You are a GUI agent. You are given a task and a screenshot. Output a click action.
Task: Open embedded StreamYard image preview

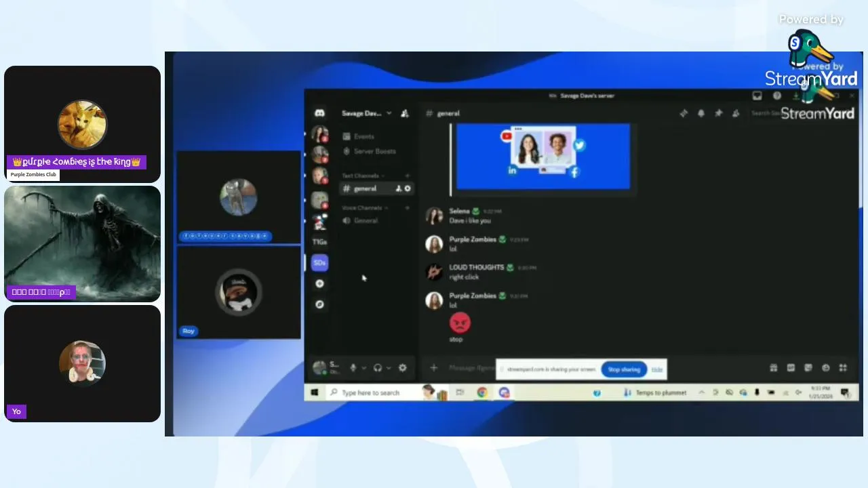tap(543, 157)
